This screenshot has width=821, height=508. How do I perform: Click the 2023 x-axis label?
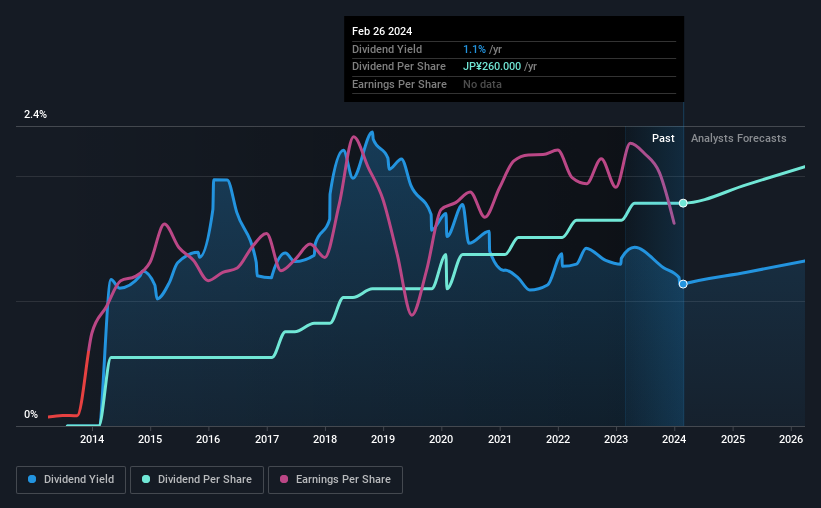pyautogui.click(x=616, y=439)
